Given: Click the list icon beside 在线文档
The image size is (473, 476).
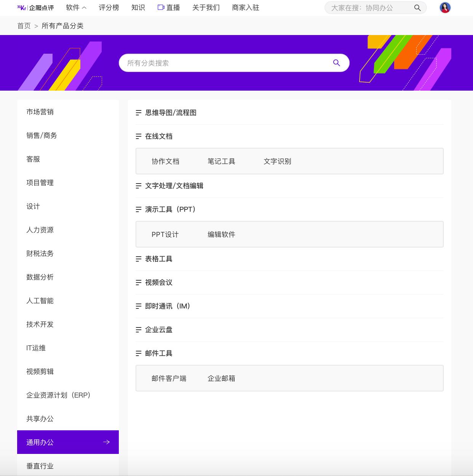Looking at the screenshot, I should (x=138, y=136).
